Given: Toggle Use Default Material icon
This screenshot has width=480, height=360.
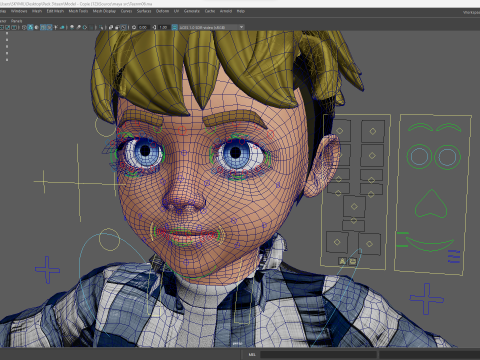Looking at the screenshot, I should [36, 27].
